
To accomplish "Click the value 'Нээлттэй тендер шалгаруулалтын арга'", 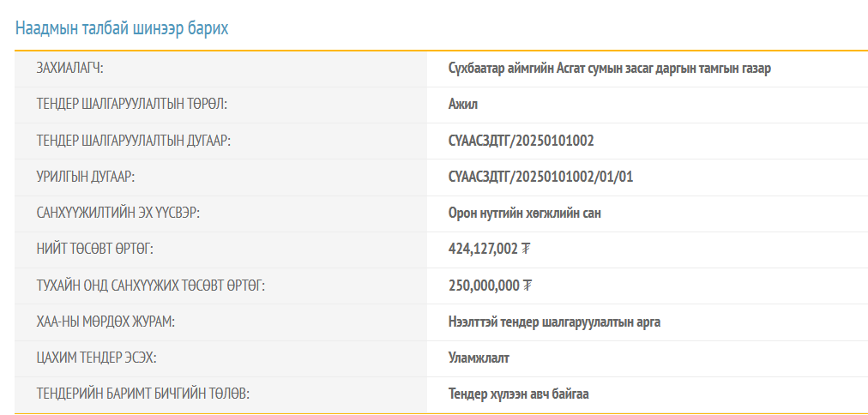I will 554,322.
